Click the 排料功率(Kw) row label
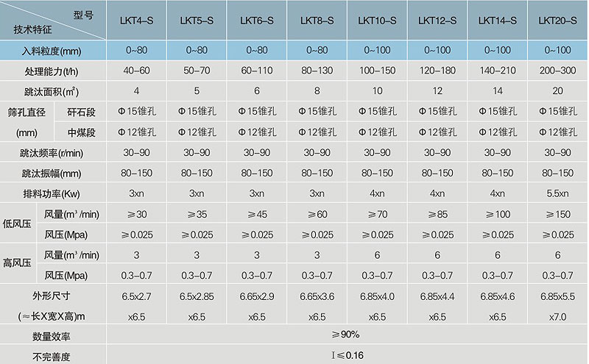The width and height of the screenshot is (589, 364). 52,194
